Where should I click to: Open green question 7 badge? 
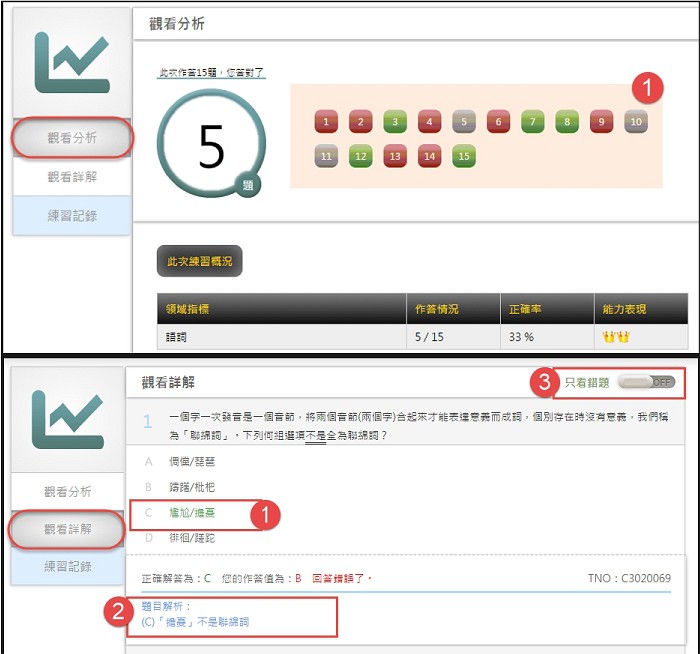pos(533,121)
